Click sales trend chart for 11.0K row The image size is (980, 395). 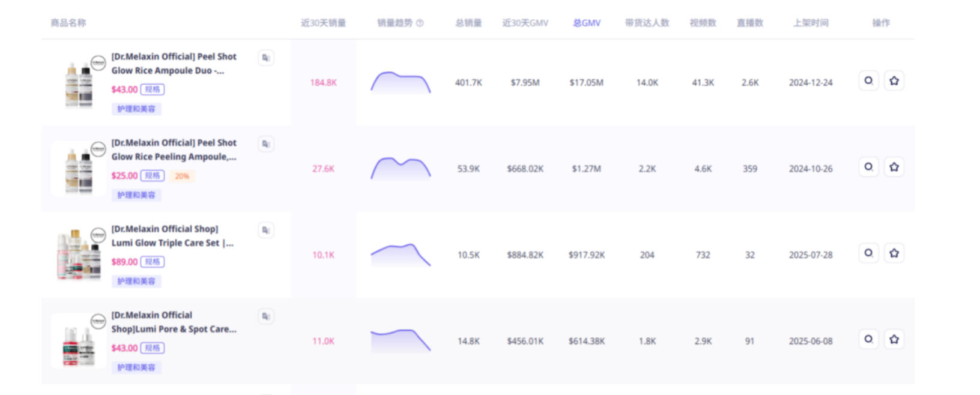[401, 341]
